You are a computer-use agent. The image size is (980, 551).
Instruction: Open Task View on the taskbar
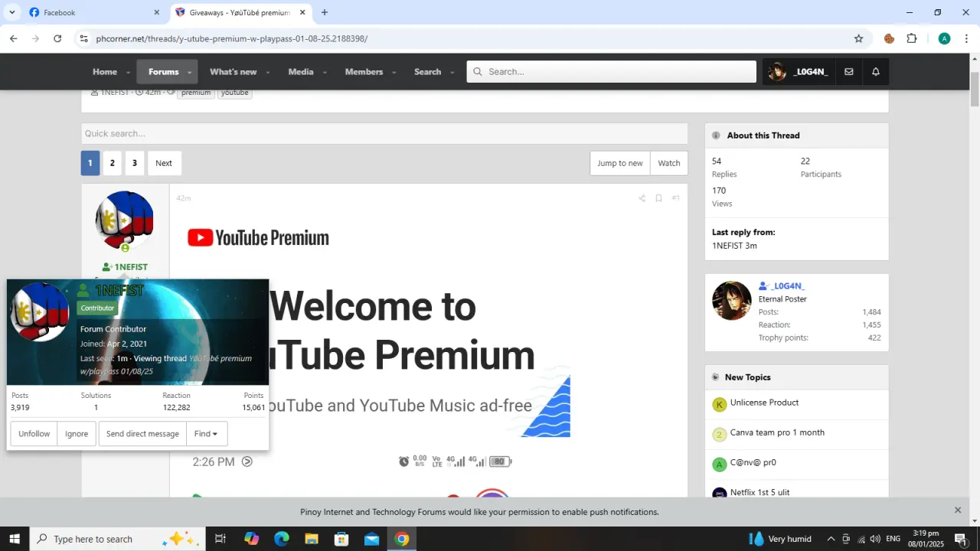[220, 539]
